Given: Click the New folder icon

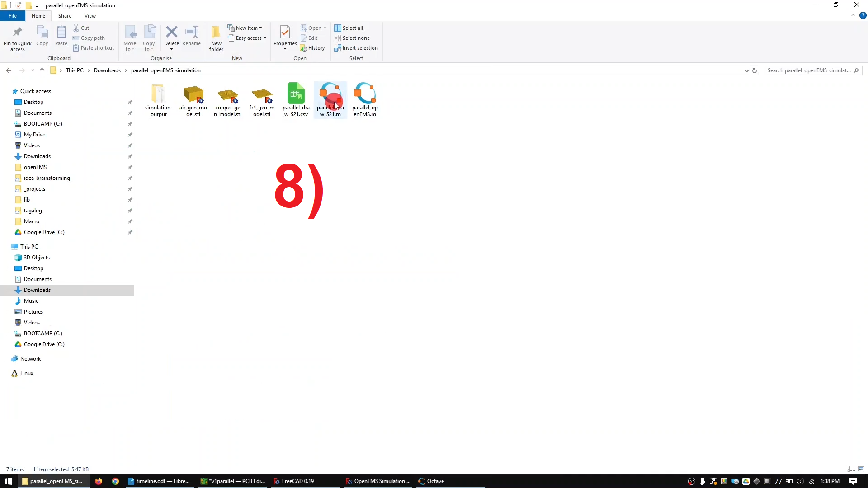Looking at the screenshot, I should 216,33.
